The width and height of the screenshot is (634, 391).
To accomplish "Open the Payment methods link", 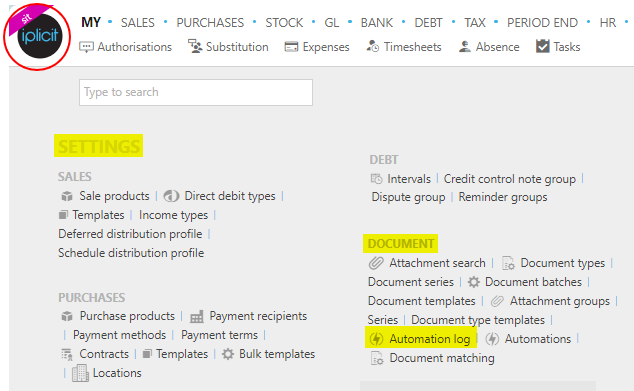I will pos(119,335).
